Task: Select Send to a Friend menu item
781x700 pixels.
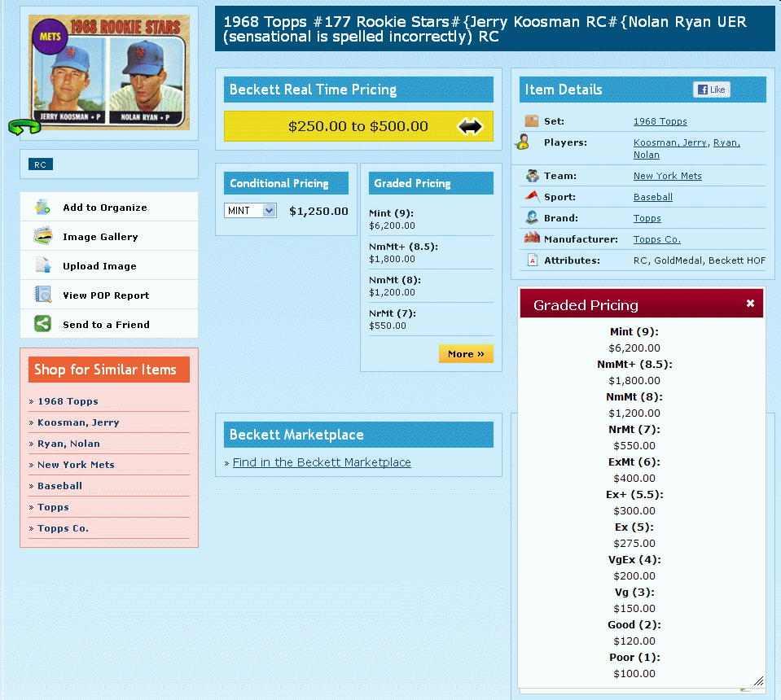Action: [109, 325]
